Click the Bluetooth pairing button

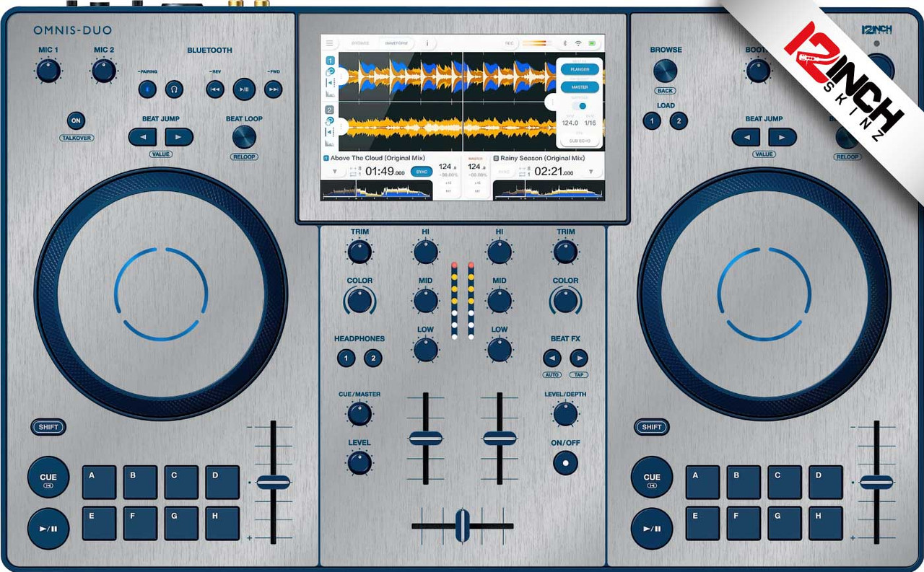(148, 89)
